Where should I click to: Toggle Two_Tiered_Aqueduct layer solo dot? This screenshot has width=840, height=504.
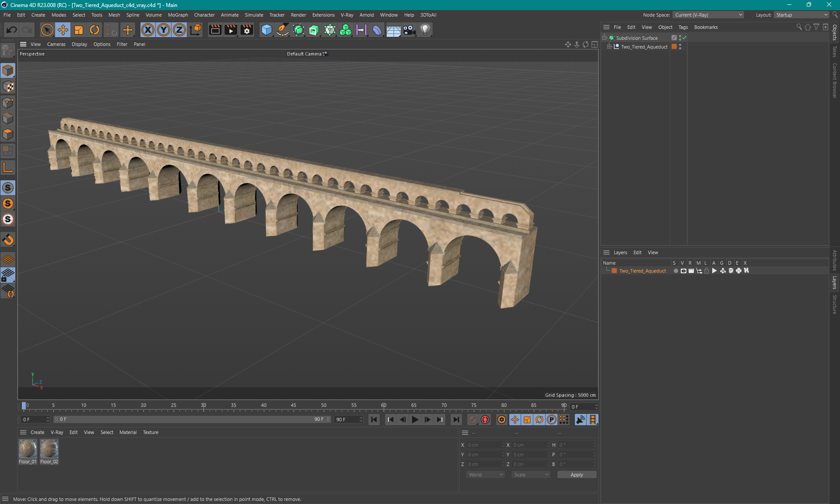675,271
